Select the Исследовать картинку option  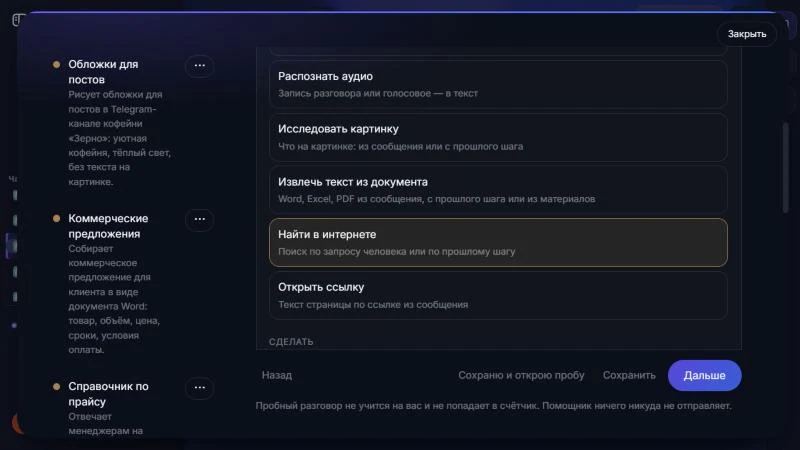click(498, 137)
